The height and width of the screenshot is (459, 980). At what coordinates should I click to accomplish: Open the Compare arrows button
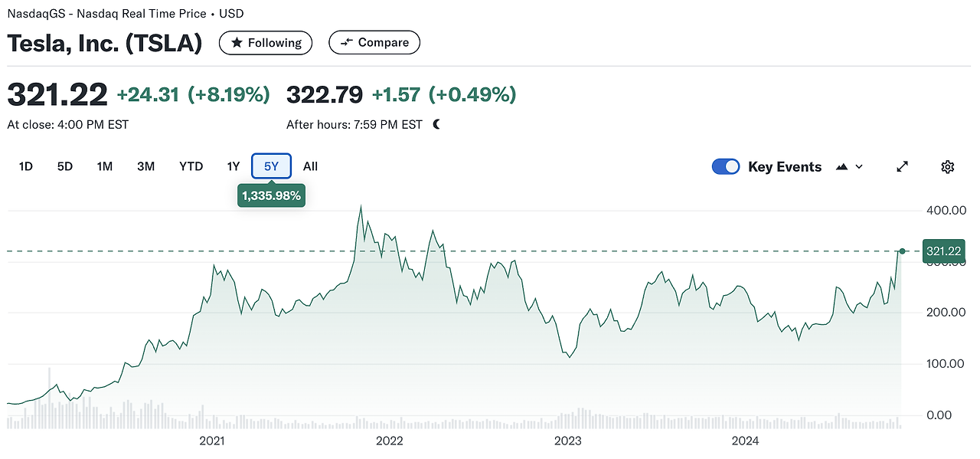pos(374,43)
